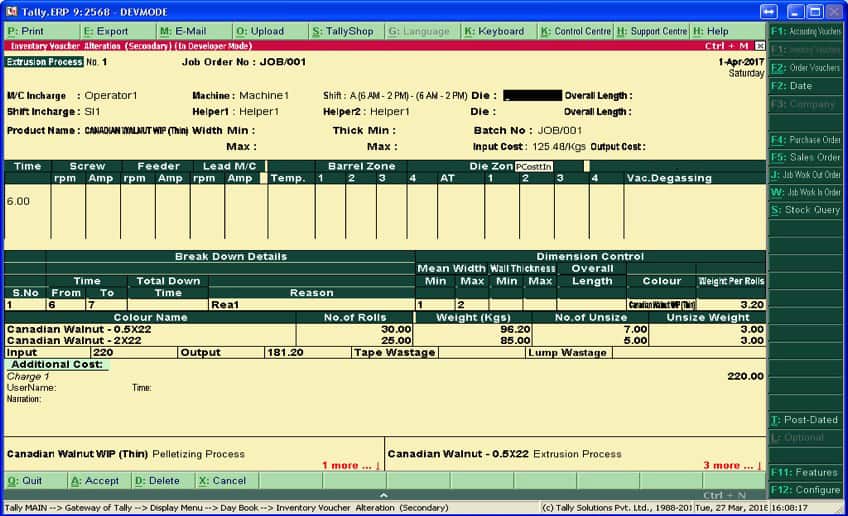Open the O: Upload menu

point(271,31)
